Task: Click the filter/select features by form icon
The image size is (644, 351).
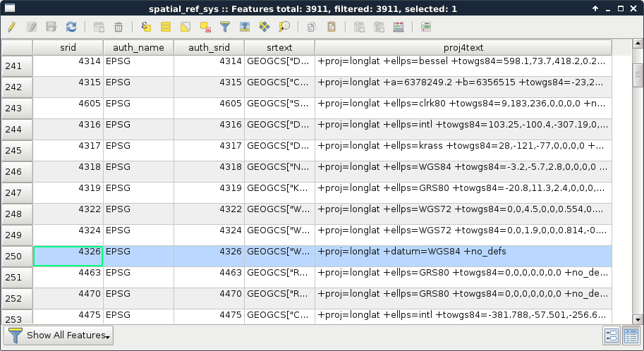Action: [x=225, y=27]
